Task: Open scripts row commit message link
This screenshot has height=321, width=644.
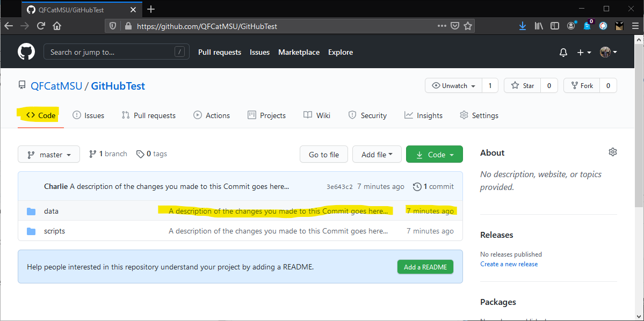Action: coord(278,231)
